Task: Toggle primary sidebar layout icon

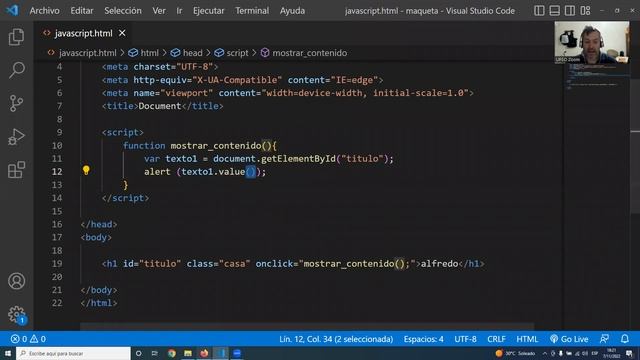Action: click(x=539, y=11)
